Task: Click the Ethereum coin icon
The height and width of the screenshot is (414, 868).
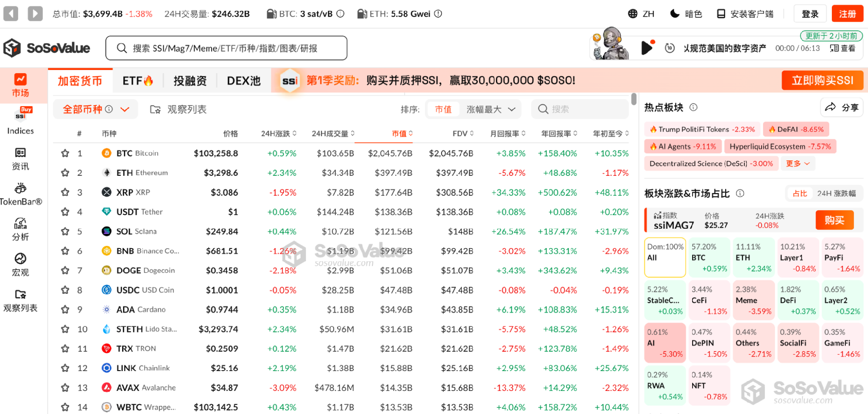Action: pos(106,173)
